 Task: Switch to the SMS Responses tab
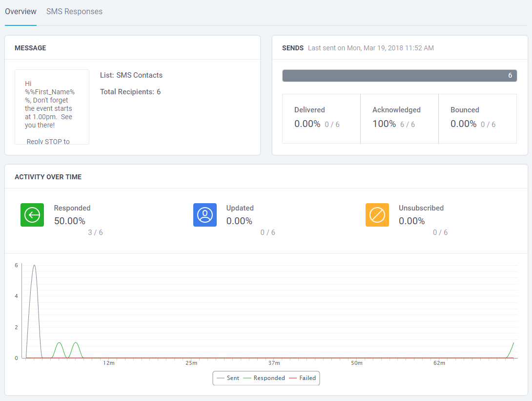click(74, 12)
